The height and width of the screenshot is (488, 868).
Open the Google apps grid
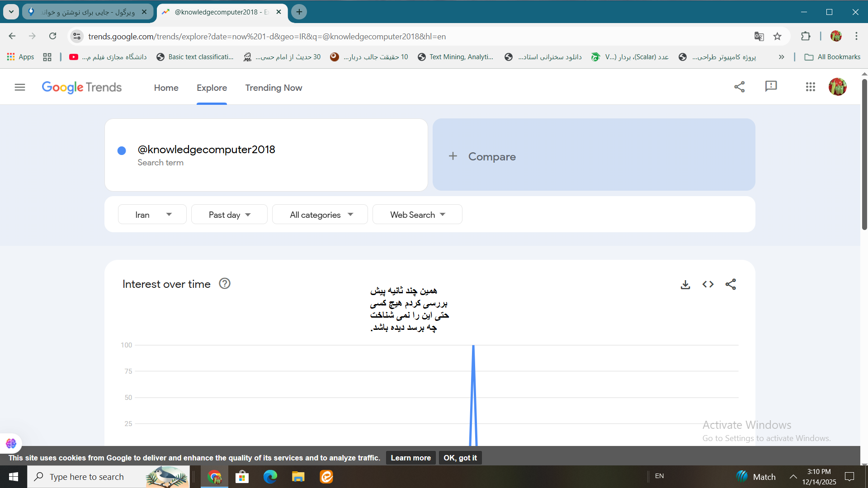[x=810, y=87]
